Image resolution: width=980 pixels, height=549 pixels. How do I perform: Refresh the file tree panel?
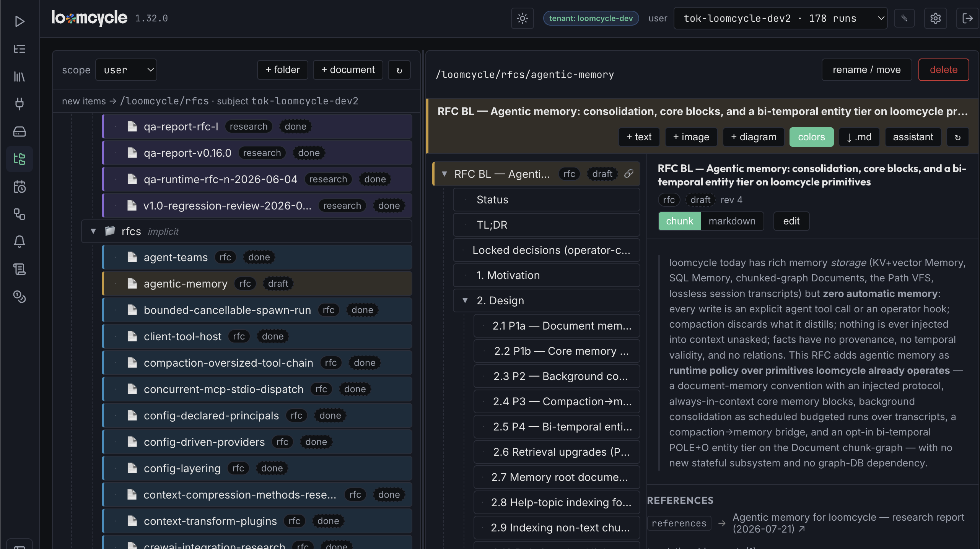pyautogui.click(x=399, y=70)
